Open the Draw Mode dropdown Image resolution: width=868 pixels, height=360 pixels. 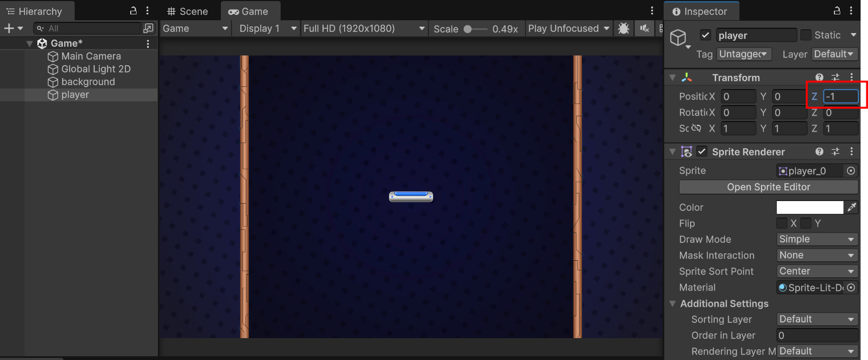click(817, 239)
